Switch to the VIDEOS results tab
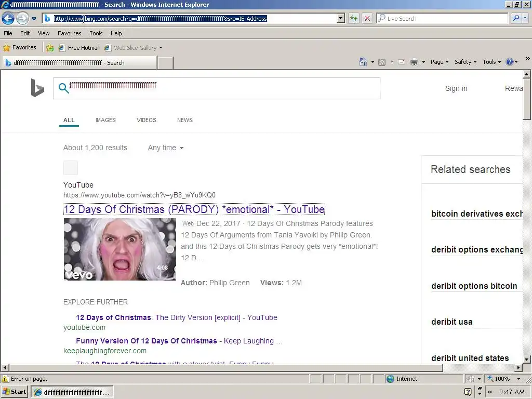532x399 pixels. pos(146,120)
